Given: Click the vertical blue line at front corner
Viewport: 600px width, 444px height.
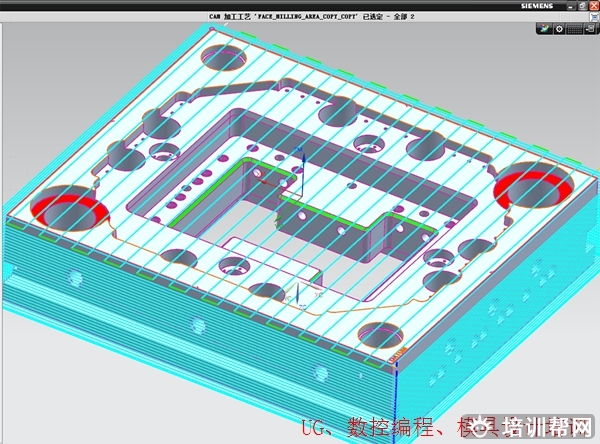Looking at the screenshot, I should tap(397, 385).
